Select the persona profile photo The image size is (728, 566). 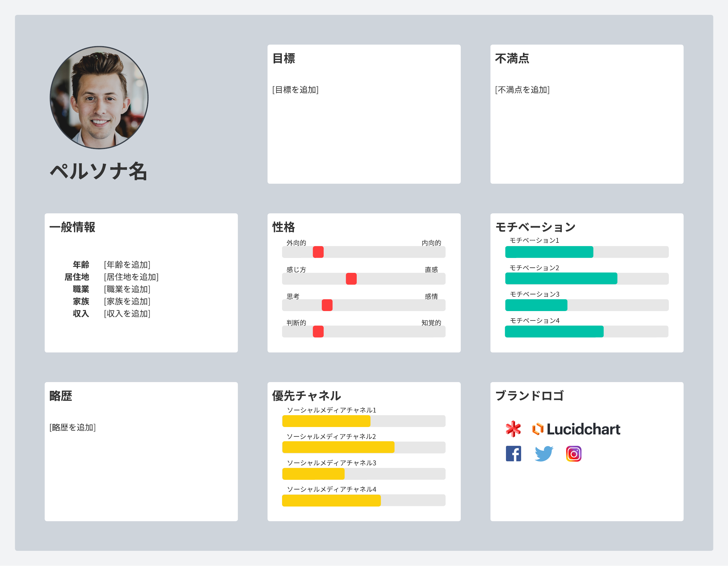99,98
